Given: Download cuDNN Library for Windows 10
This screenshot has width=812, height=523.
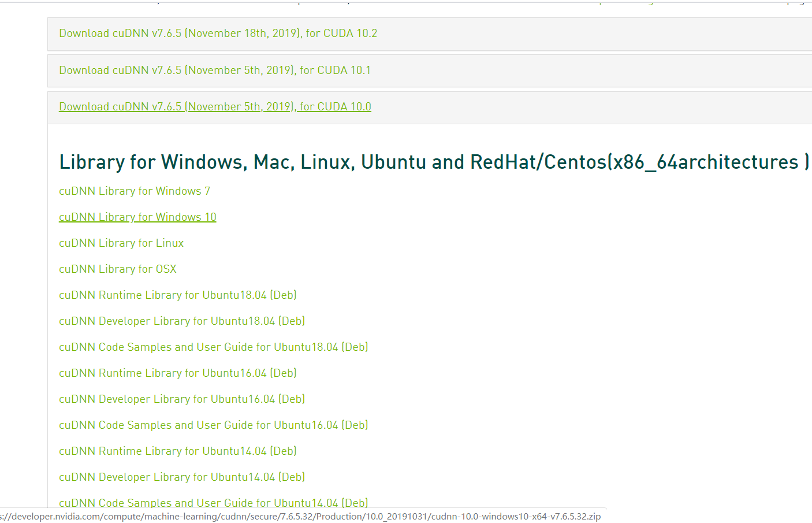Looking at the screenshot, I should [137, 217].
